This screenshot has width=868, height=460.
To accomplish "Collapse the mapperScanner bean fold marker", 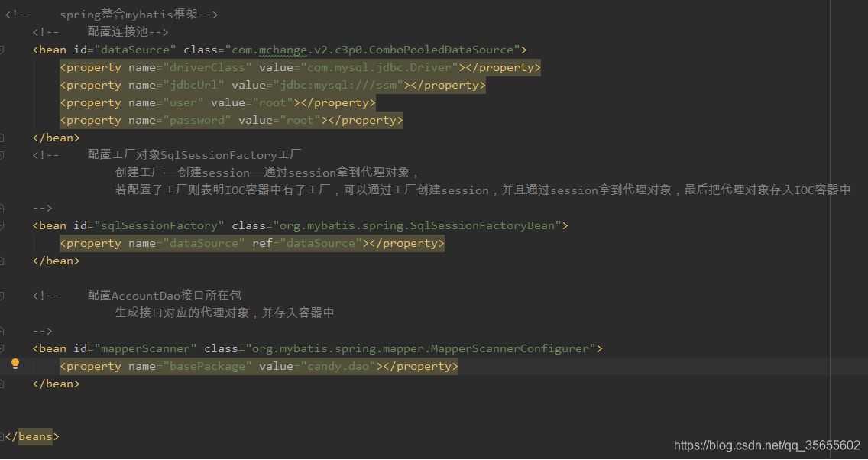I will (x=2, y=348).
